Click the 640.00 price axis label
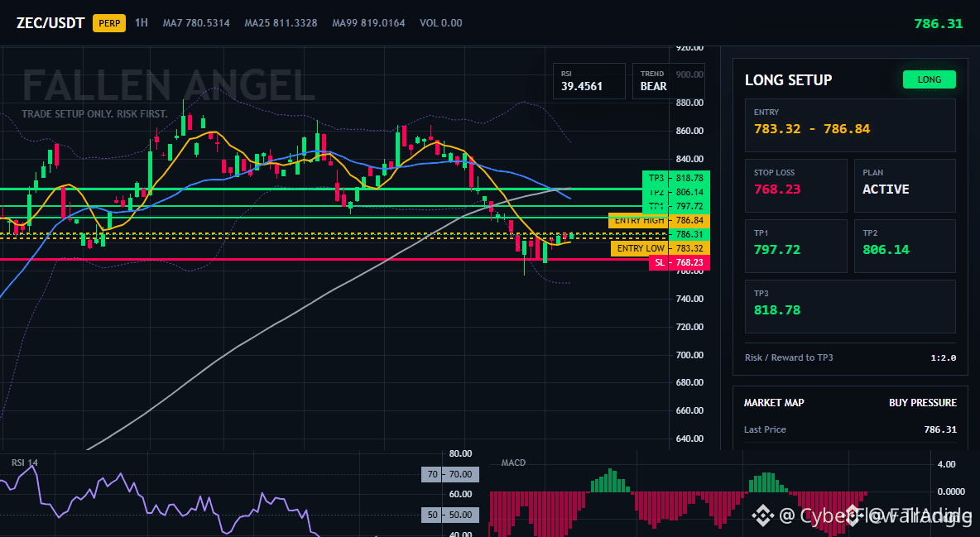 click(x=689, y=439)
